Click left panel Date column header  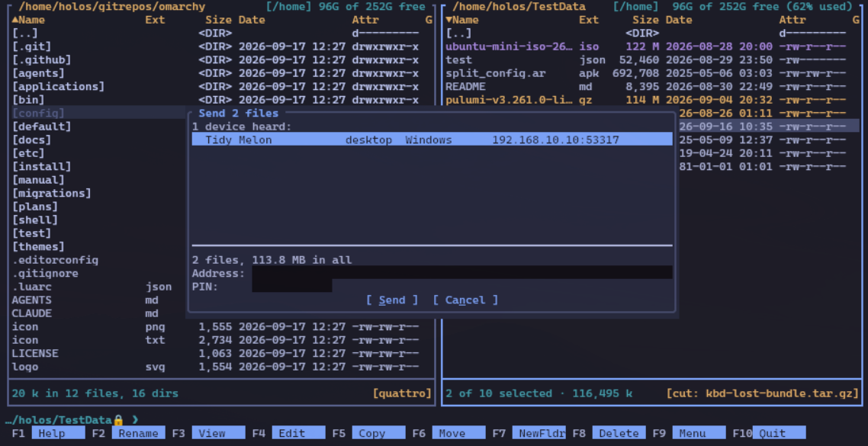pos(252,20)
